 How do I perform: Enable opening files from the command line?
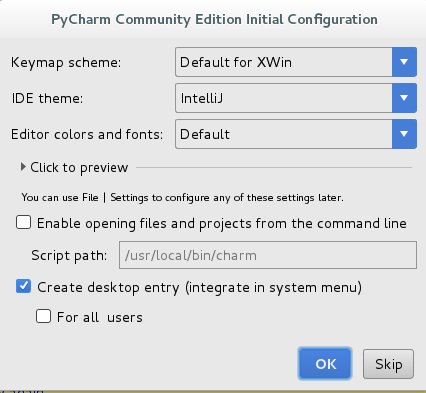(x=24, y=222)
